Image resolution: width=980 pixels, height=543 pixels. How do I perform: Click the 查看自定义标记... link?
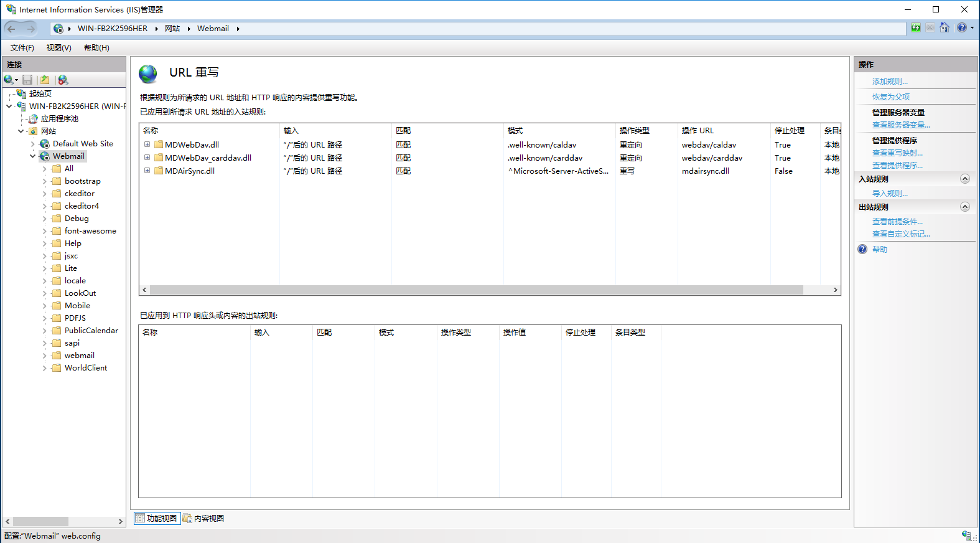coord(901,234)
